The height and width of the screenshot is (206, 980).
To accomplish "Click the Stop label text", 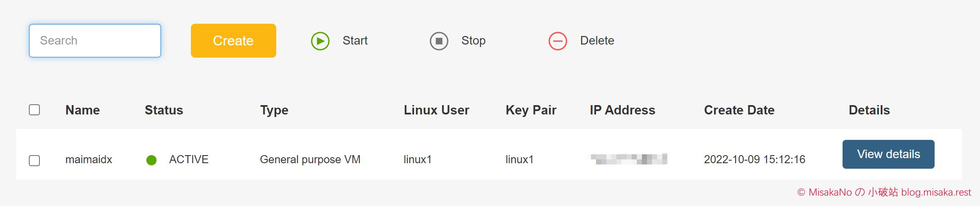I will click(x=473, y=41).
